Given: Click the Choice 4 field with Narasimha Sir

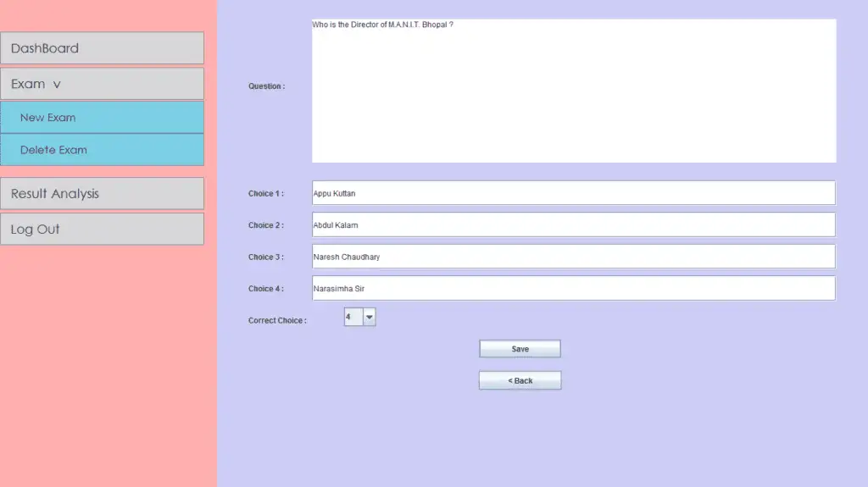Looking at the screenshot, I should [574, 288].
